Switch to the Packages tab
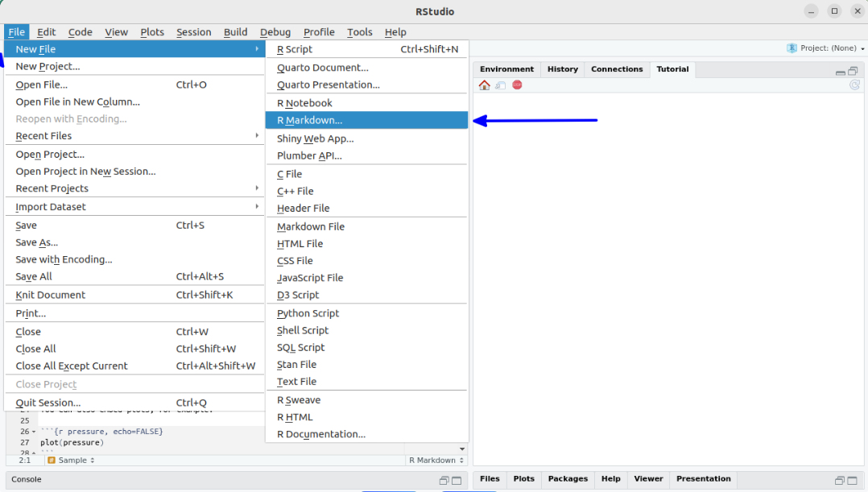This screenshot has width=868, height=492. [568, 479]
